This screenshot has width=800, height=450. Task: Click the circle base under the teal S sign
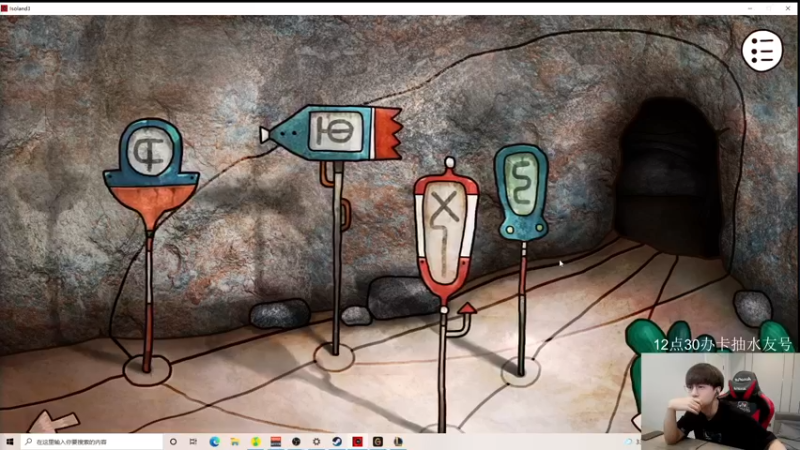pos(520,371)
